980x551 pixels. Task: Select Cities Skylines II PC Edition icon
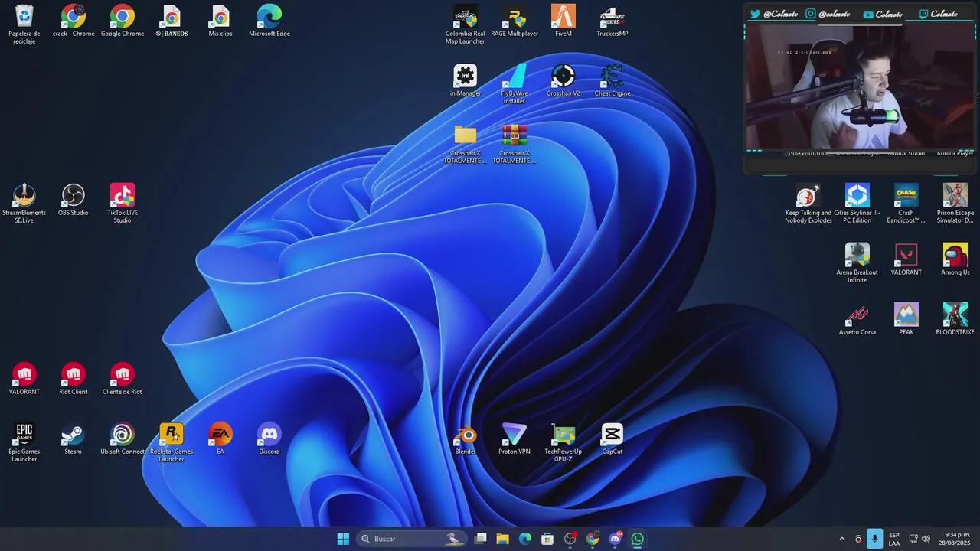857,203
